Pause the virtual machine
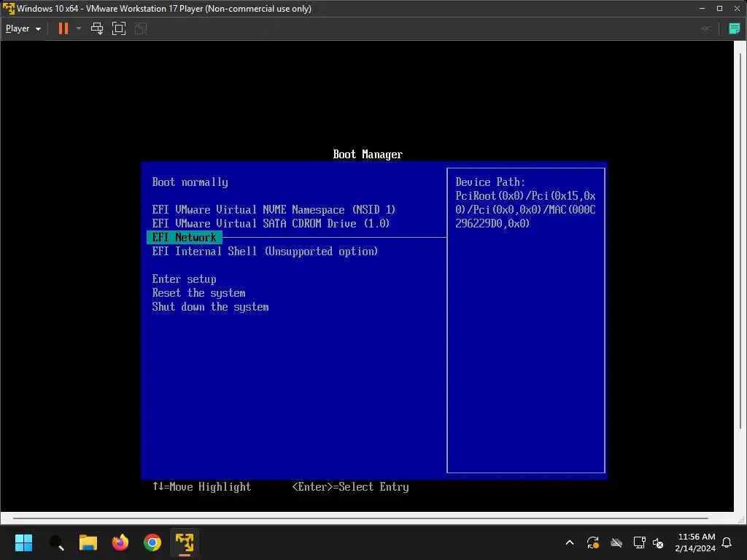This screenshot has width=747, height=560. pos(63,28)
